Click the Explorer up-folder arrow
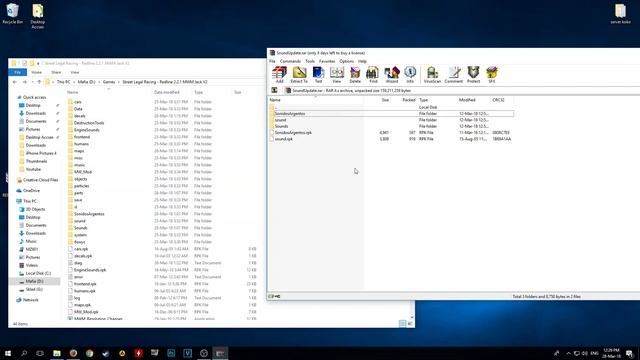Image resolution: width=640 pixels, height=360 pixels. [39, 82]
